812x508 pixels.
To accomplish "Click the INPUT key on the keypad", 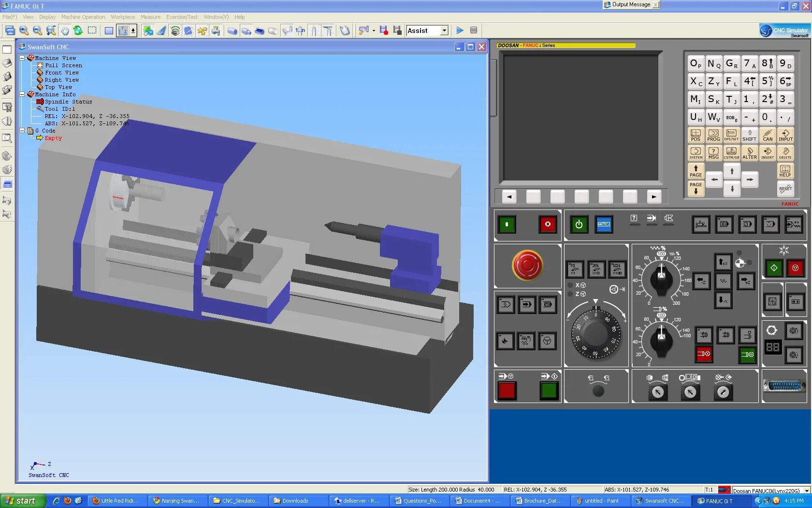I will pyautogui.click(x=785, y=135).
